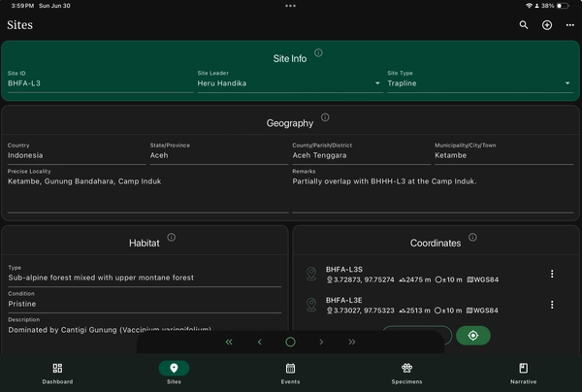Click the Site ID input field

97,83
